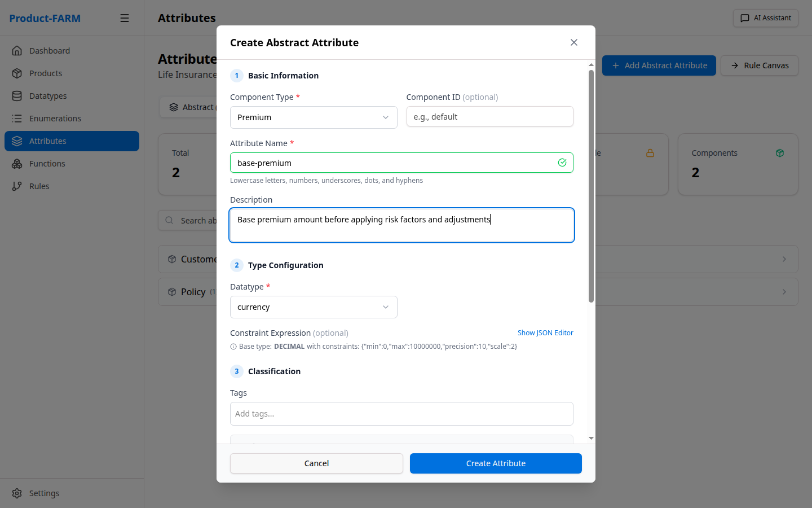Screen dimensions: 812x508
Task: Open Settings at the sidebar bottom
Action: tap(44, 493)
